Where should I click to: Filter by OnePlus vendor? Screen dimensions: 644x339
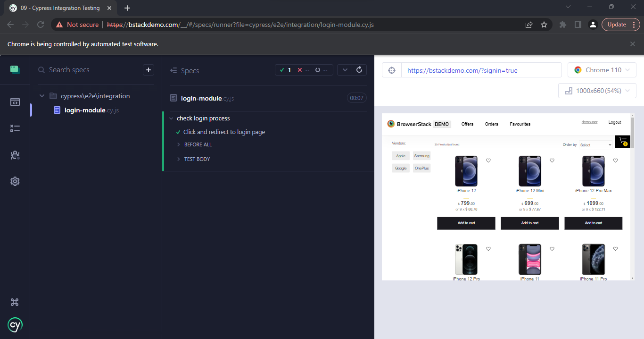click(422, 168)
